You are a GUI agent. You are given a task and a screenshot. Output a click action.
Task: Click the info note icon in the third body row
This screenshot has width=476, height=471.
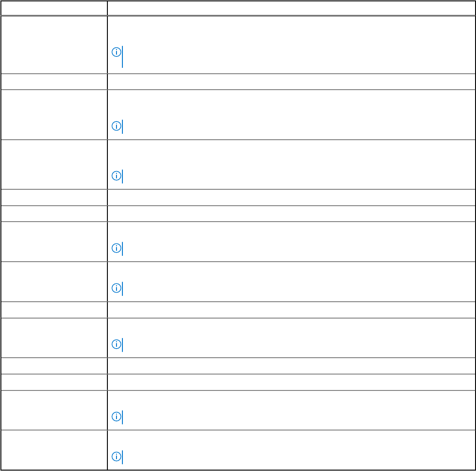pyautogui.click(x=116, y=126)
